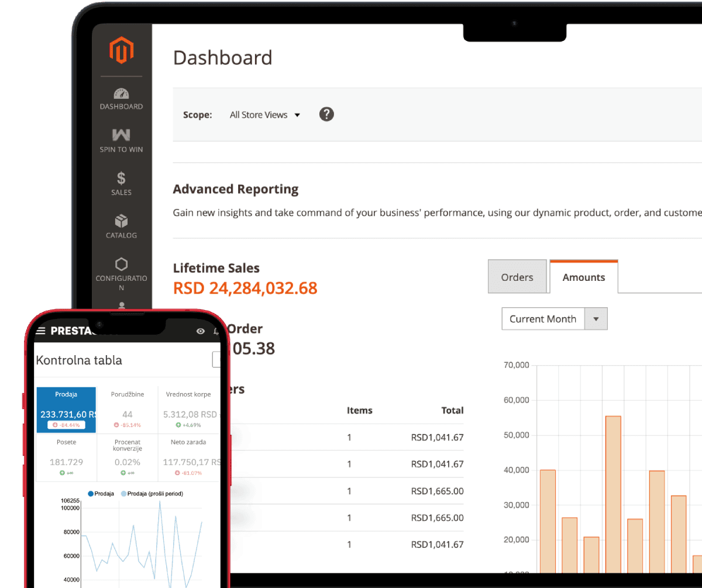The height and width of the screenshot is (588, 702).
Task: Open the Current Month period dropdown
Action: 543,319
